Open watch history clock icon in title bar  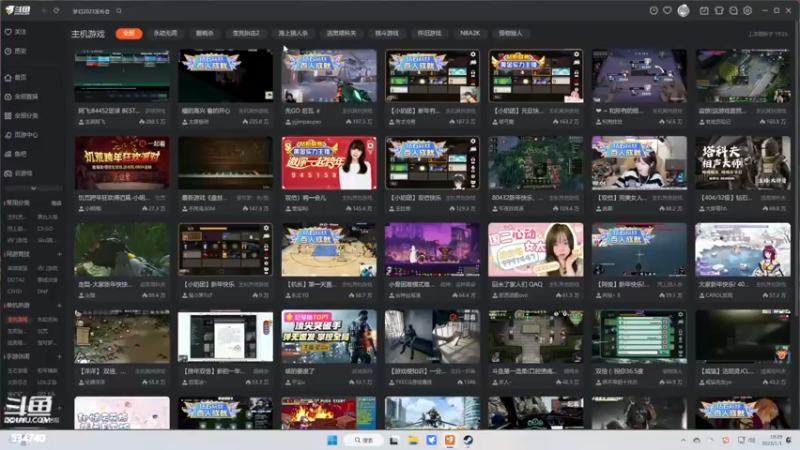click(654, 11)
